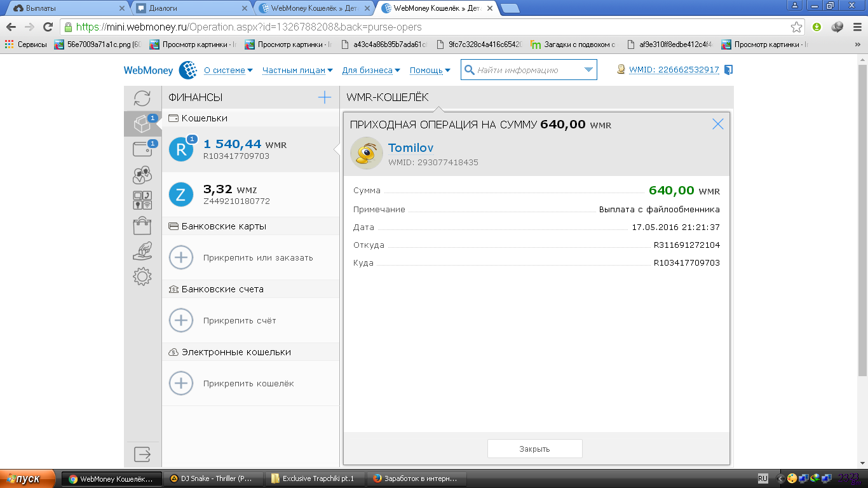This screenshot has height=488, width=868.
Task: Click the plus circle for Прикрепить счёт
Action: click(181, 321)
